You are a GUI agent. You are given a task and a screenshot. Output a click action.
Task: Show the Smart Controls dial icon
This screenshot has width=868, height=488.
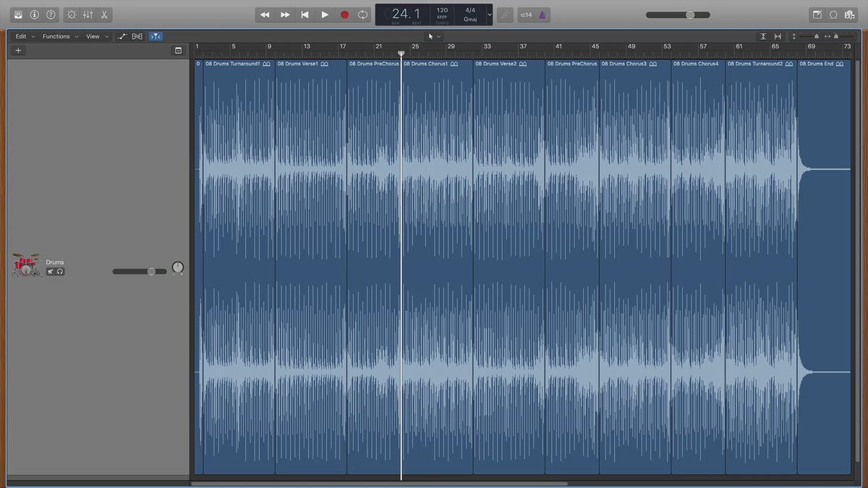[71, 14]
